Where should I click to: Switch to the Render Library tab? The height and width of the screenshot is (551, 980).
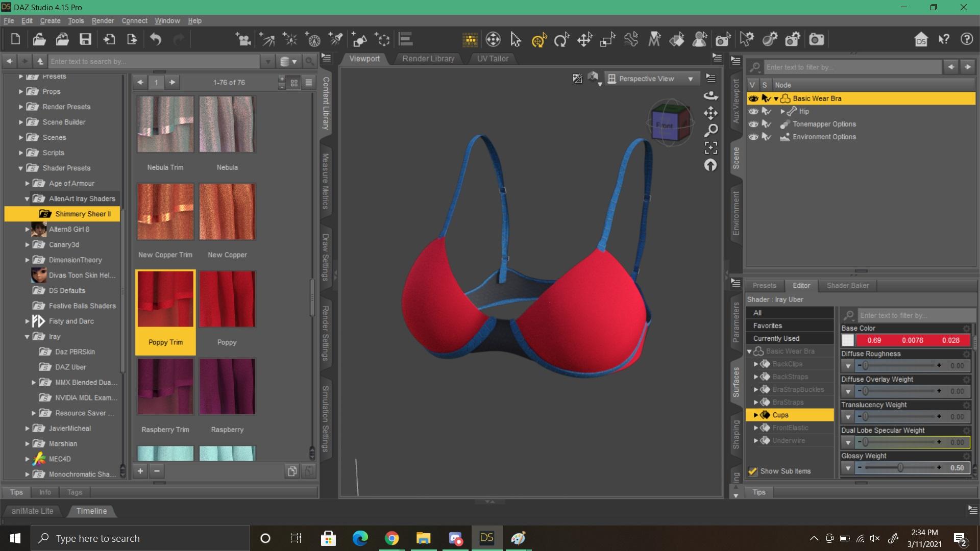point(428,59)
